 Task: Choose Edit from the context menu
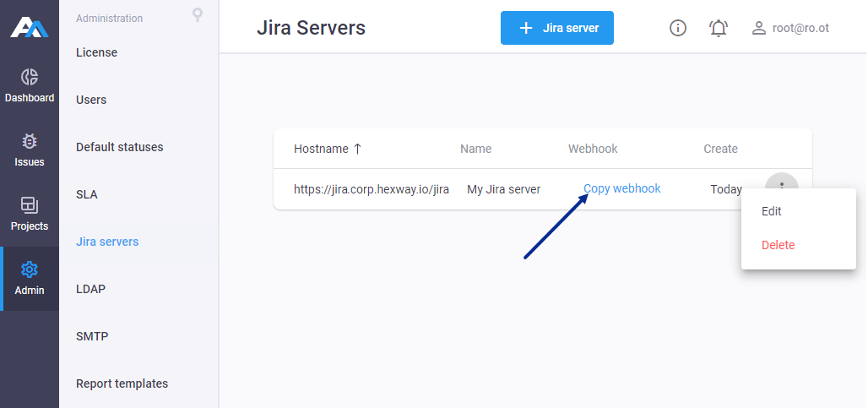coord(771,211)
